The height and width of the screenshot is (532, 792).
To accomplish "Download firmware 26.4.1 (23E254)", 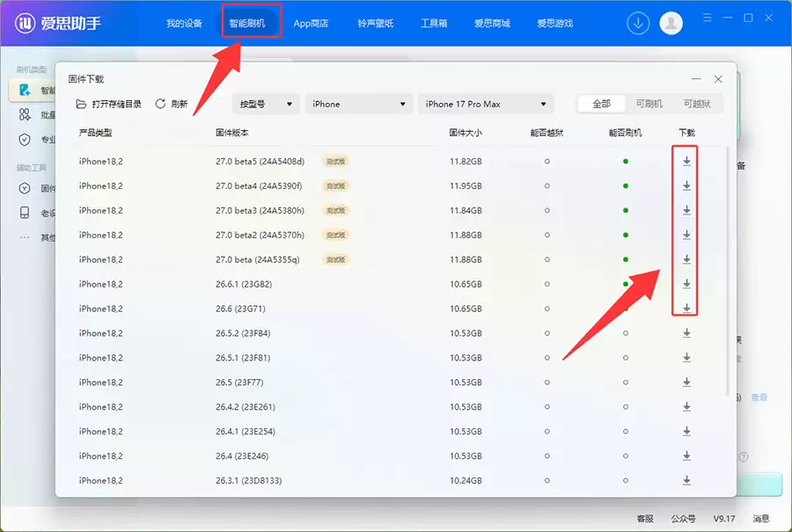I will 686,431.
